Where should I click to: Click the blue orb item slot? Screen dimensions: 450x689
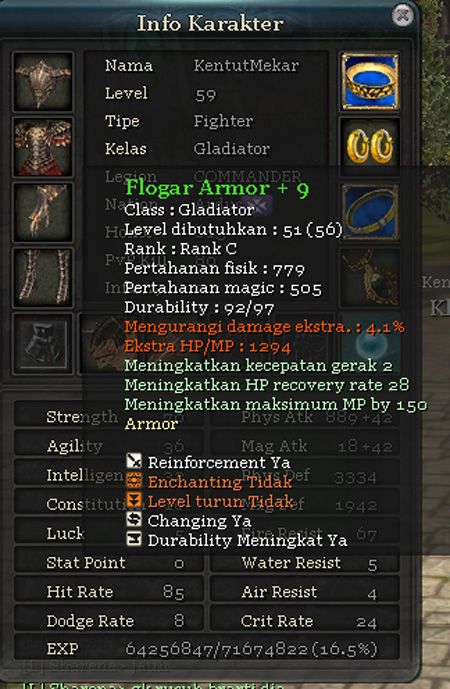pos(370,343)
